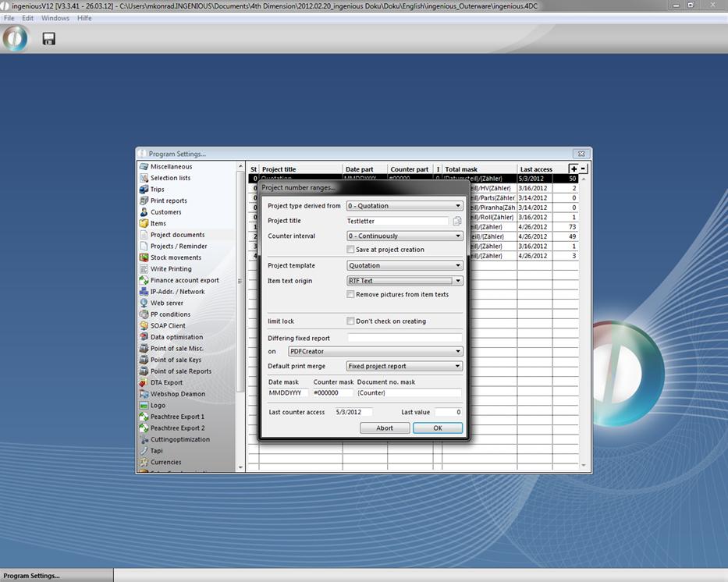Click the save floppy disk toolbar icon

tap(48, 38)
